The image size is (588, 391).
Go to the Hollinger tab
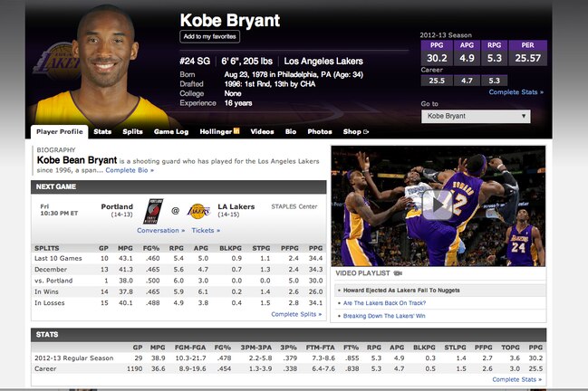[x=216, y=132]
